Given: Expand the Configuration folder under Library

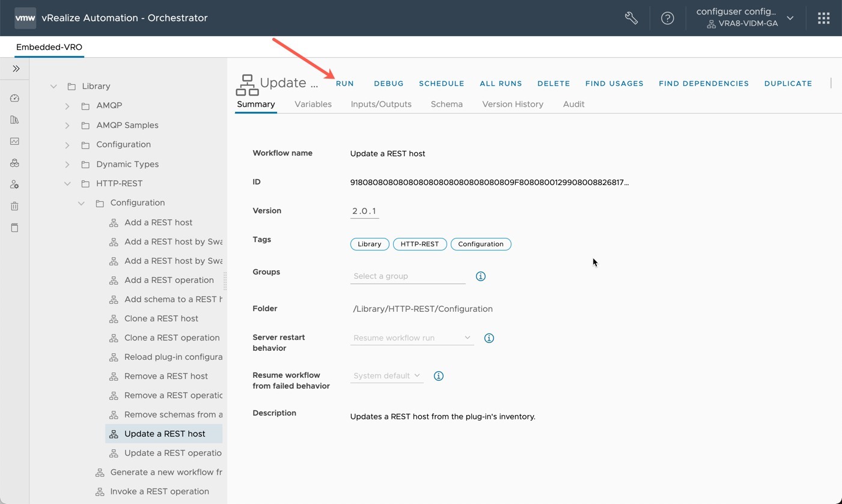Looking at the screenshot, I should (x=67, y=145).
